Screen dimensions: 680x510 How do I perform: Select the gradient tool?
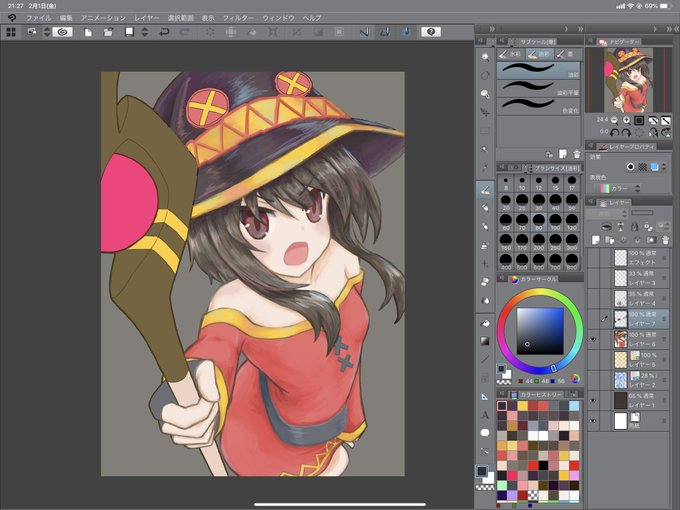(x=485, y=341)
